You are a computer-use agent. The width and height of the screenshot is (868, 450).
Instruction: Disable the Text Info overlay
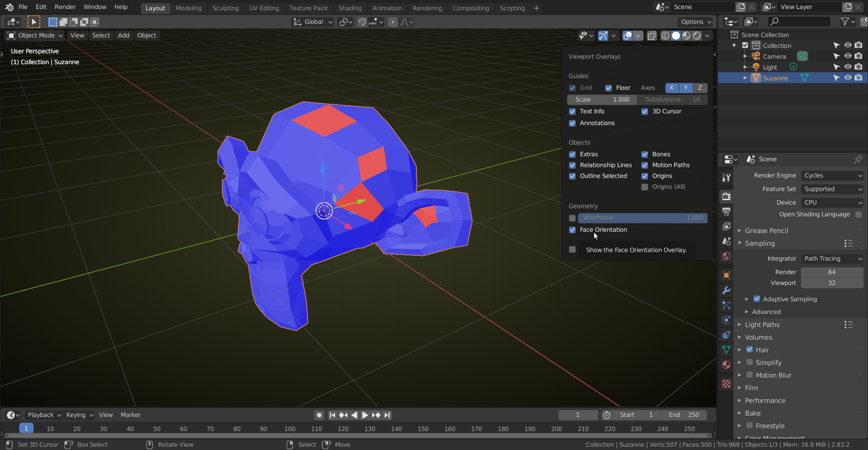pos(572,112)
